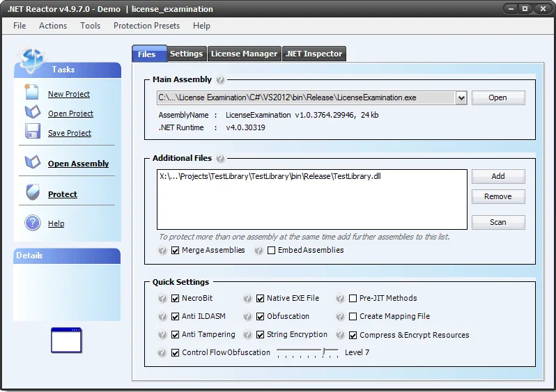The image size is (556, 392).
Task: Click the help icon next to Additional Files
Action: click(220, 158)
